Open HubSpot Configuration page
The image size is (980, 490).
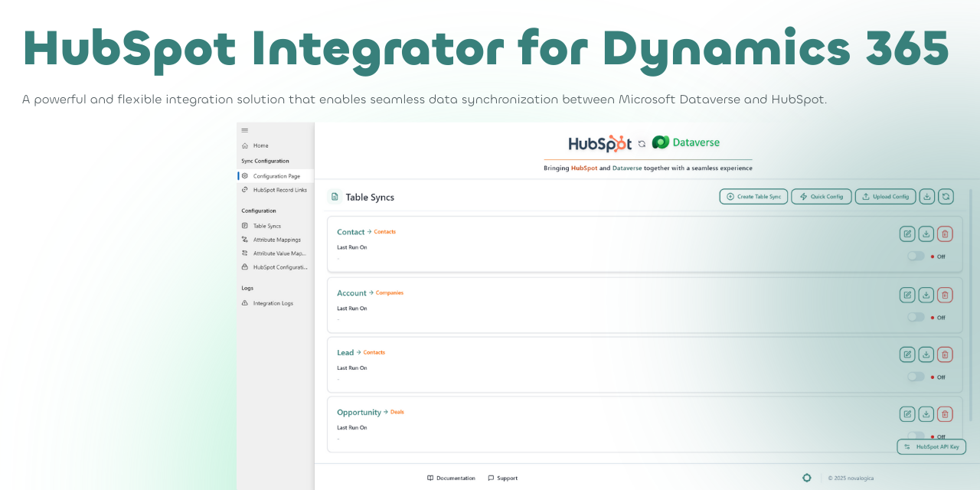(276, 267)
